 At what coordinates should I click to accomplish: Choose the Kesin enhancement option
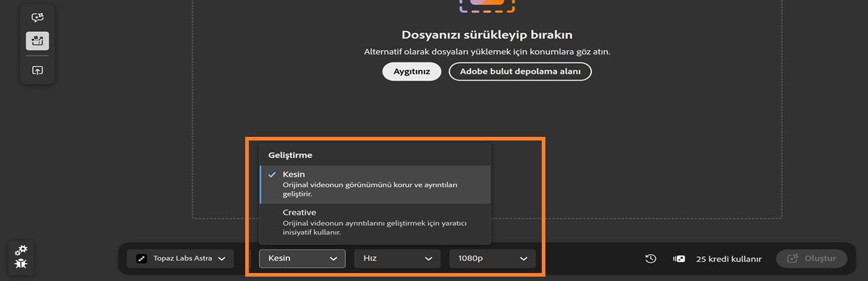click(375, 185)
